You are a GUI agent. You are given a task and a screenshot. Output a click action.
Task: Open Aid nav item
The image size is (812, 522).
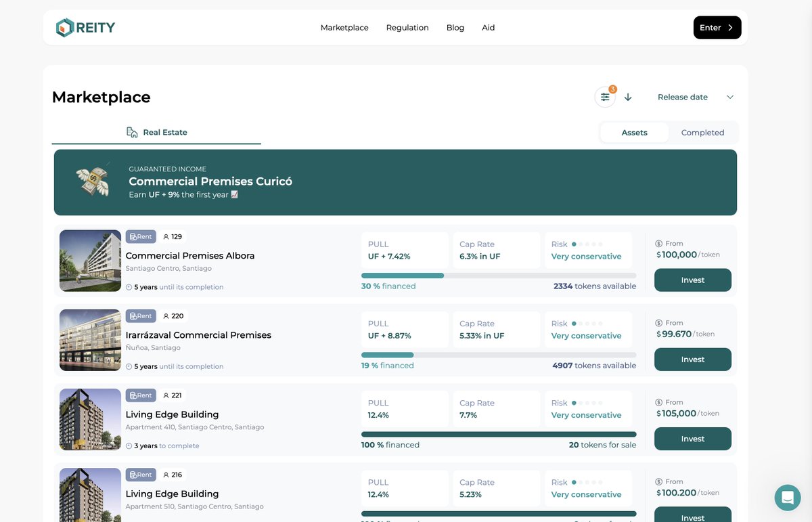click(x=489, y=28)
